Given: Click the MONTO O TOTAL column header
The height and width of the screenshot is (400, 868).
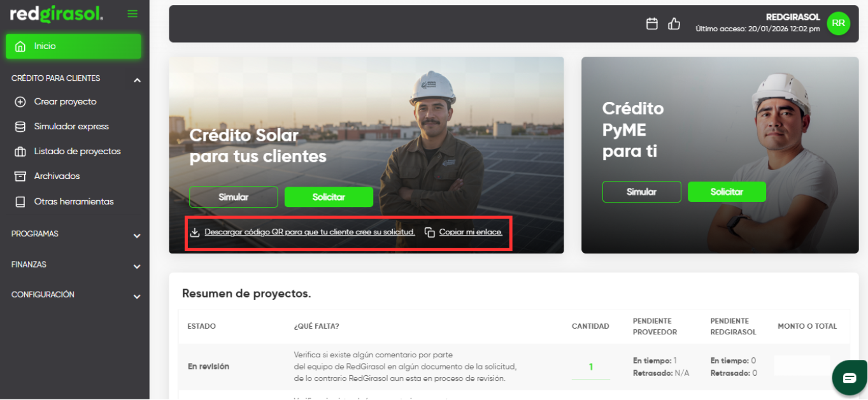Looking at the screenshot, I should [807, 326].
